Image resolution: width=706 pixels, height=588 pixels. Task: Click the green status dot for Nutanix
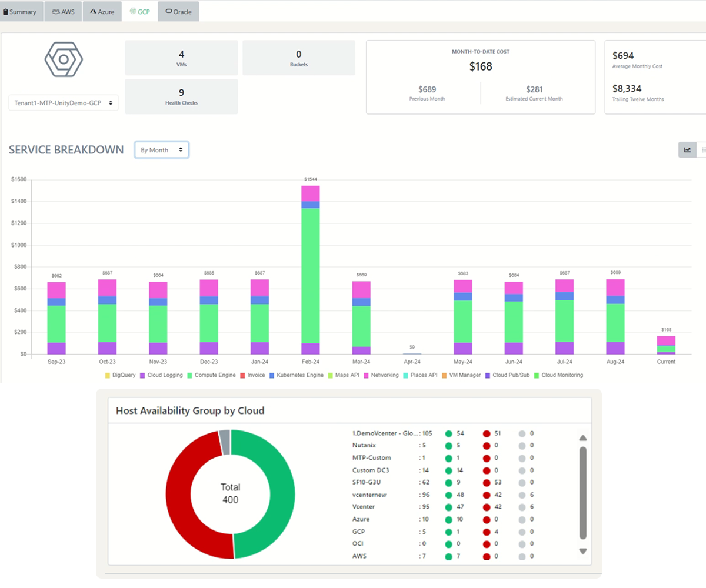click(449, 446)
